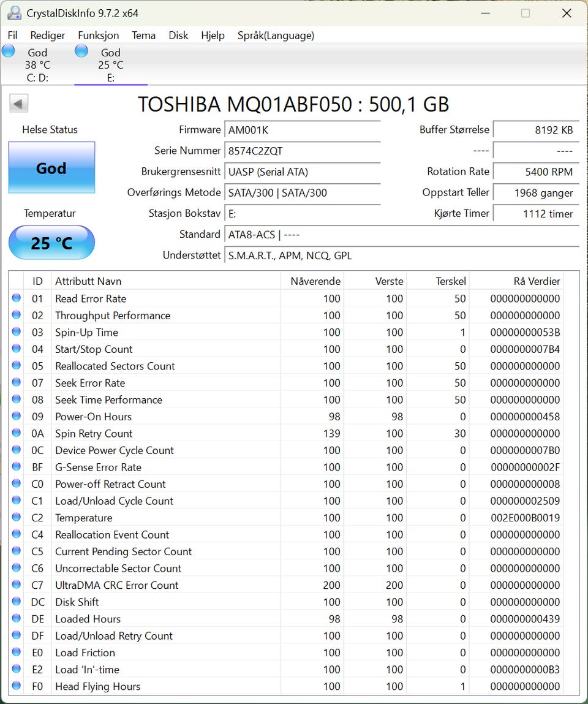The image size is (588, 704).
Task: Click status orb for Read Error Rate
Action: (x=16, y=298)
